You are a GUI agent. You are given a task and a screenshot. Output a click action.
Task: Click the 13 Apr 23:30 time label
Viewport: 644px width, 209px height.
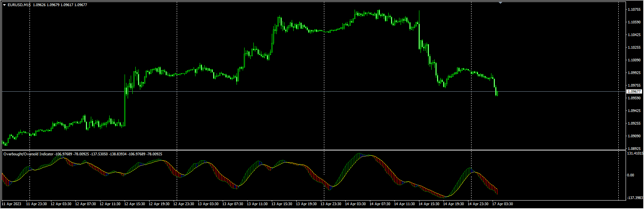pyautogui.click(x=331, y=204)
